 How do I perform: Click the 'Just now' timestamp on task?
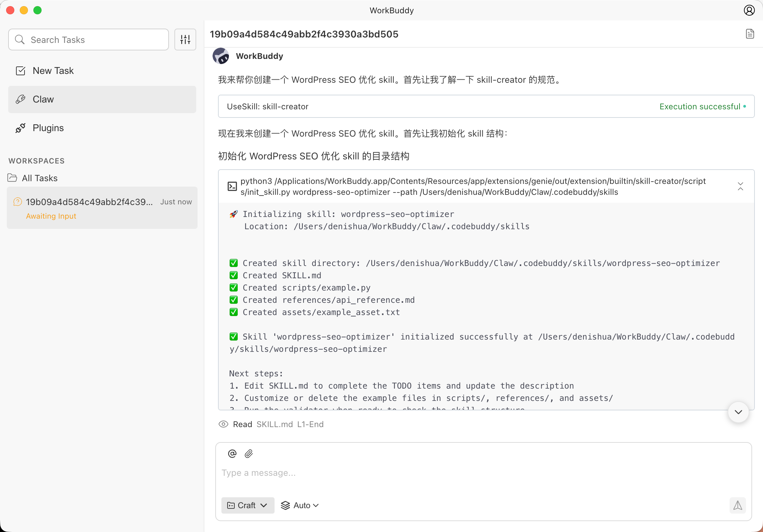[x=176, y=202]
